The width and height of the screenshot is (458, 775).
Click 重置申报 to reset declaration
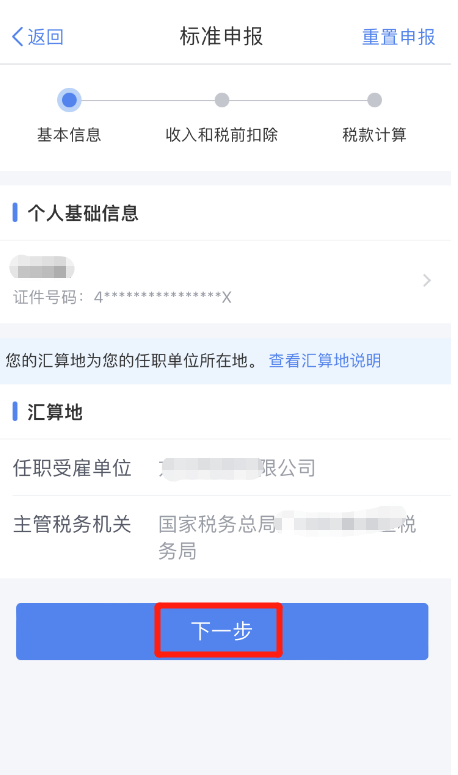399,37
